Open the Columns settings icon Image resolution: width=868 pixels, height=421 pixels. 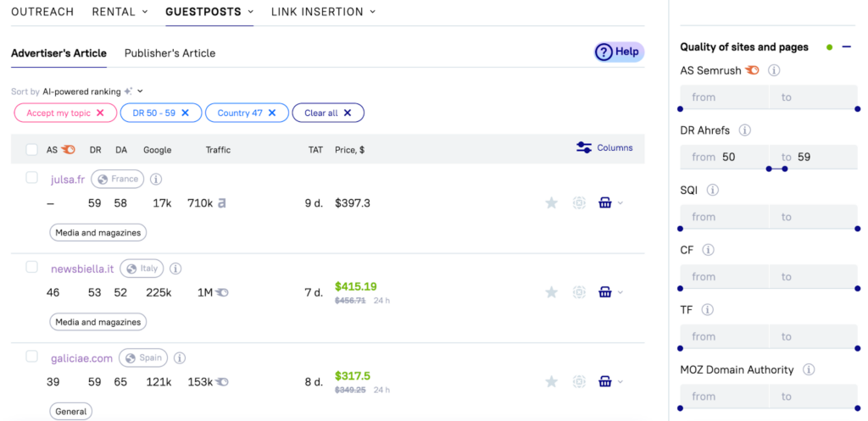tap(584, 147)
